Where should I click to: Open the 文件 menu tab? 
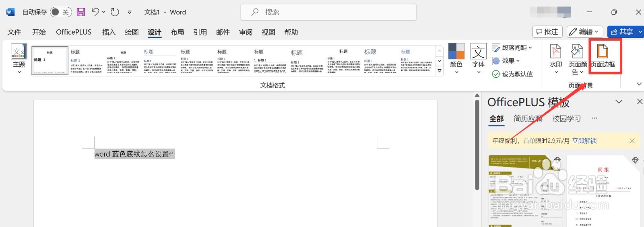(x=14, y=32)
